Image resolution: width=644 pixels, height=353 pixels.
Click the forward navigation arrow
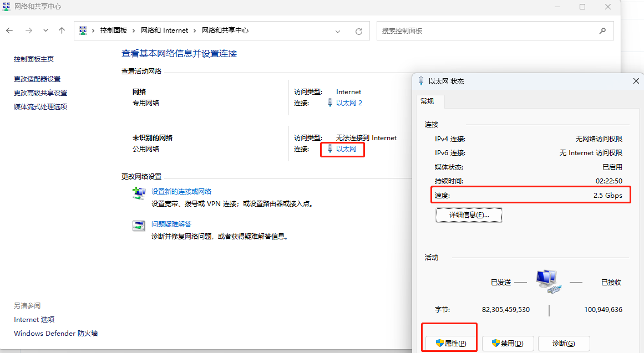(x=28, y=31)
